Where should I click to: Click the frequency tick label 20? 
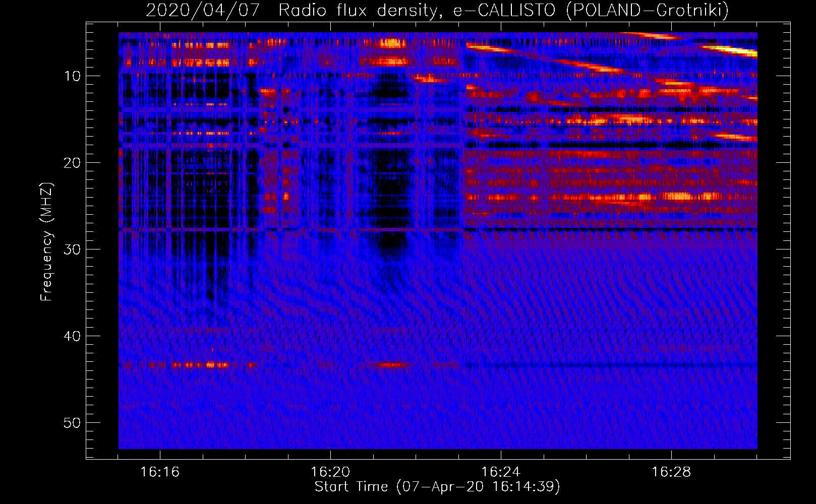click(73, 163)
